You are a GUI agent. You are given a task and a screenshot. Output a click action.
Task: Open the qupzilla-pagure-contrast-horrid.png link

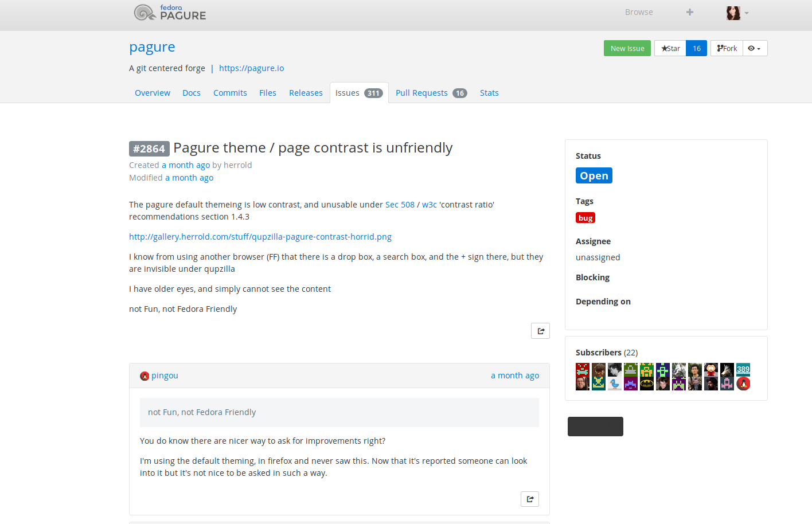tap(260, 237)
